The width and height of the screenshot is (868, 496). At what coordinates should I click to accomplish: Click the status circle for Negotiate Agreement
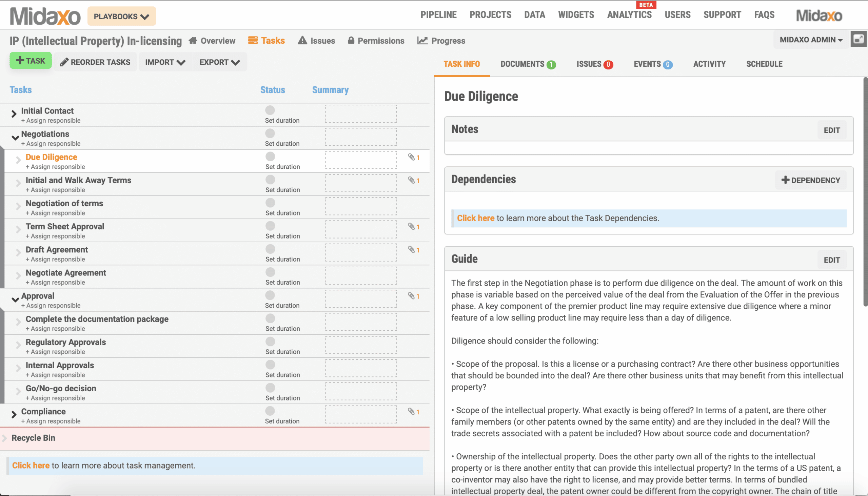click(270, 272)
